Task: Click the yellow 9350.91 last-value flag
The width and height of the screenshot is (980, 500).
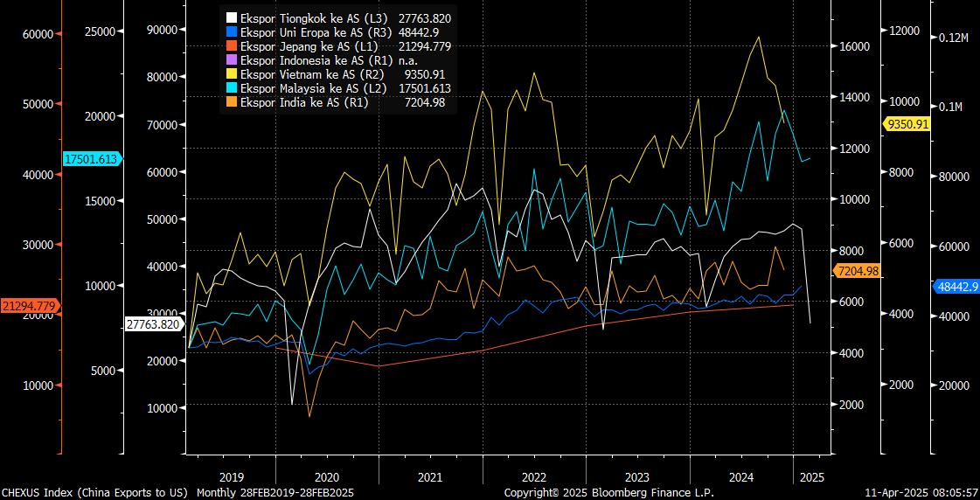Action: click(907, 125)
